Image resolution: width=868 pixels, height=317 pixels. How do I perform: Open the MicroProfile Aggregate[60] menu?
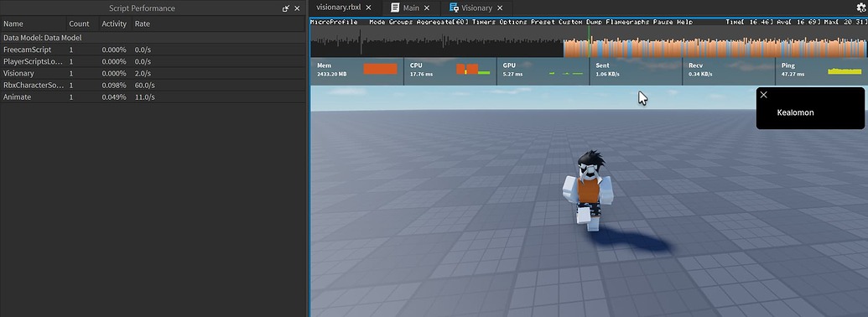click(443, 22)
